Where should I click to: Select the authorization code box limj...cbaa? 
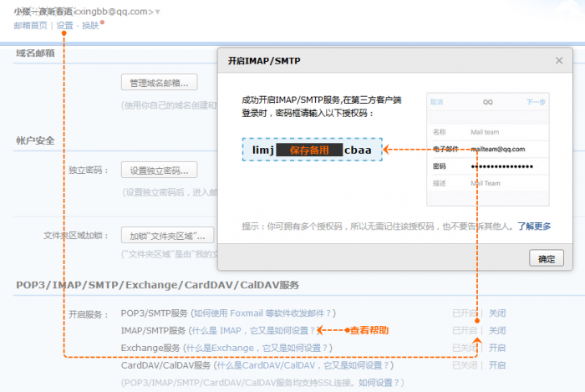click(313, 150)
